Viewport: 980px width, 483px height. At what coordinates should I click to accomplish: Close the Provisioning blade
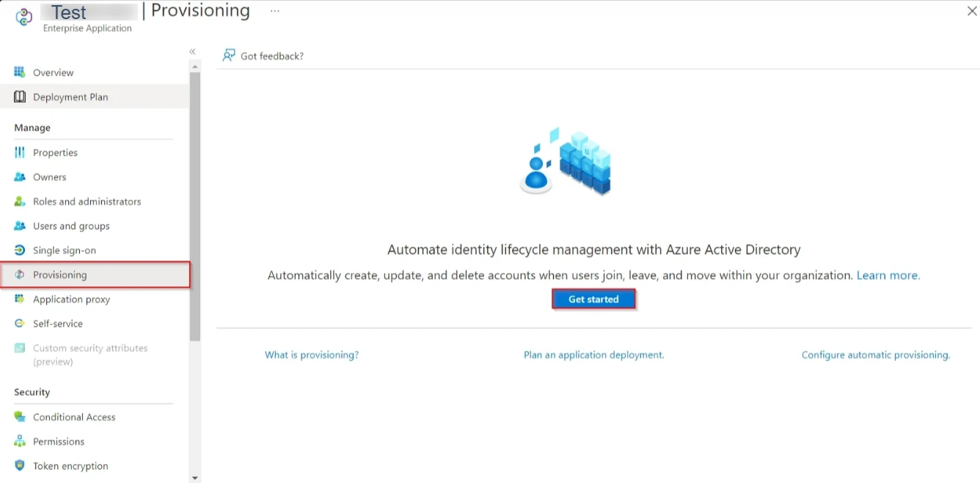tap(972, 11)
